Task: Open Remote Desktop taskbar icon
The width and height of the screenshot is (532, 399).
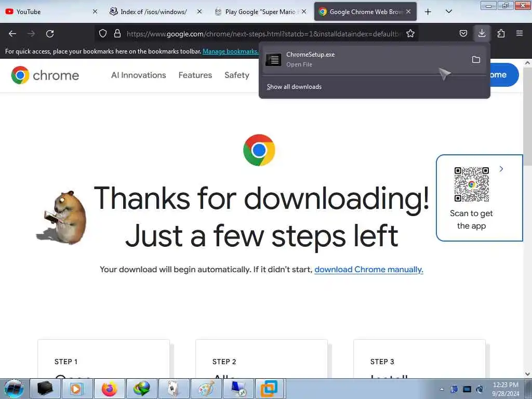Action: 238,389
